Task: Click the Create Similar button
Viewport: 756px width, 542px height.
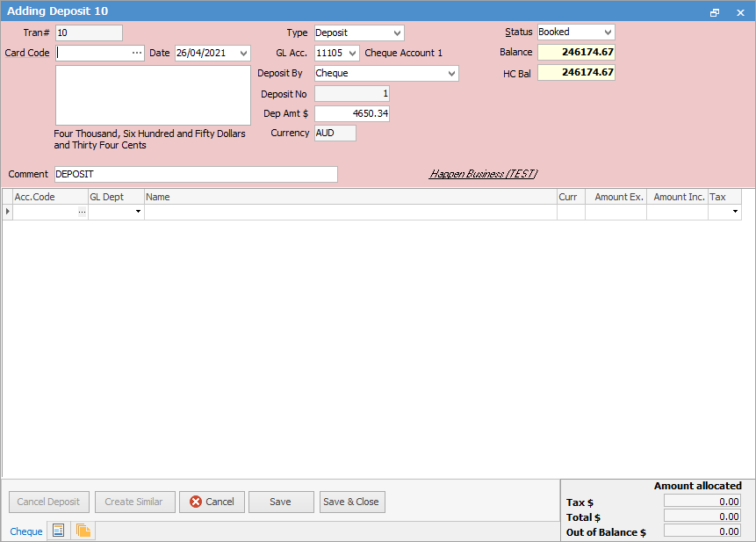Action: click(x=134, y=502)
